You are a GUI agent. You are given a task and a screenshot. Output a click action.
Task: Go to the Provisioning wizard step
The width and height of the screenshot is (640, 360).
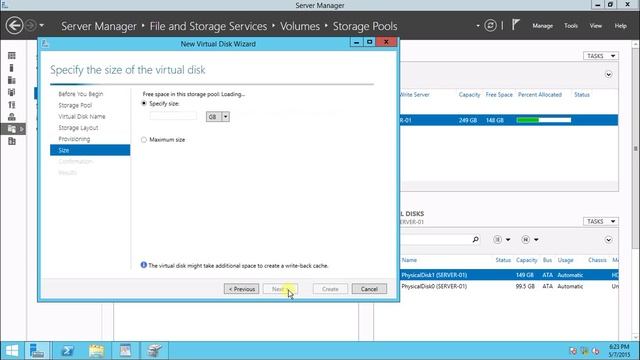point(74,139)
